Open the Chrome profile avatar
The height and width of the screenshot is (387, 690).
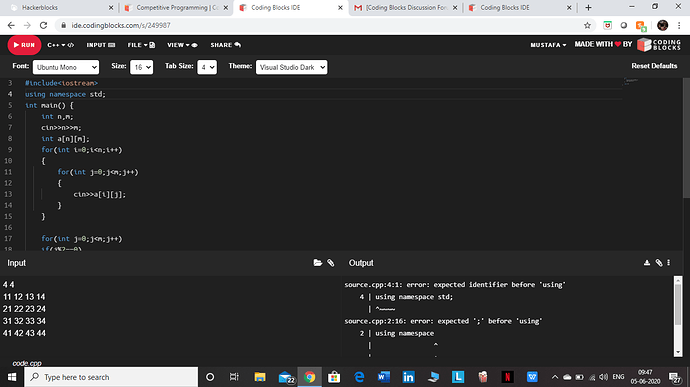pyautogui.click(x=662, y=26)
